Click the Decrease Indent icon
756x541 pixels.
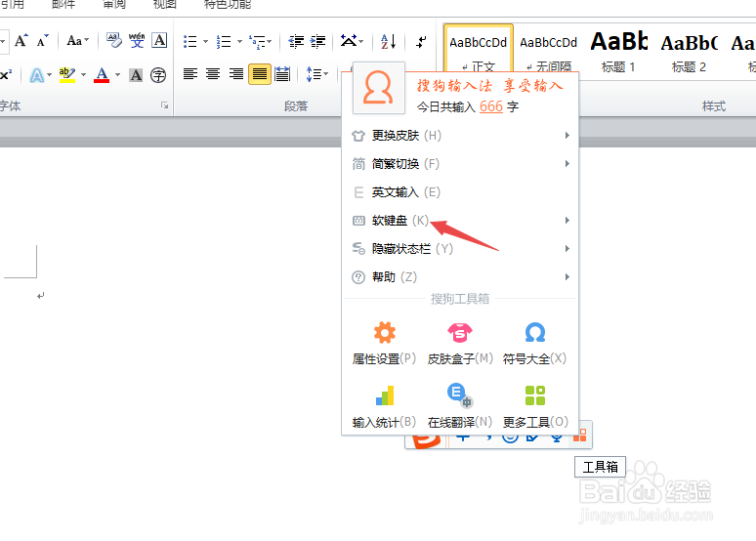pos(296,42)
